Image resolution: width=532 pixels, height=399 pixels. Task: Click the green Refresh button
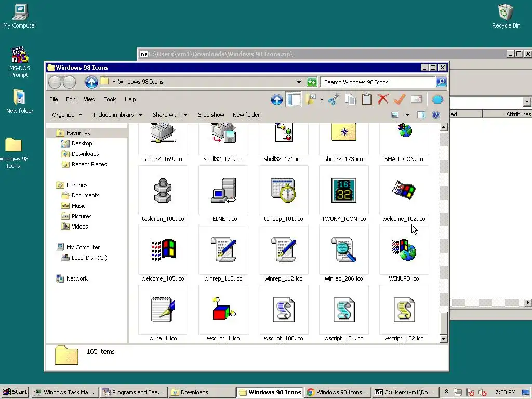click(312, 82)
